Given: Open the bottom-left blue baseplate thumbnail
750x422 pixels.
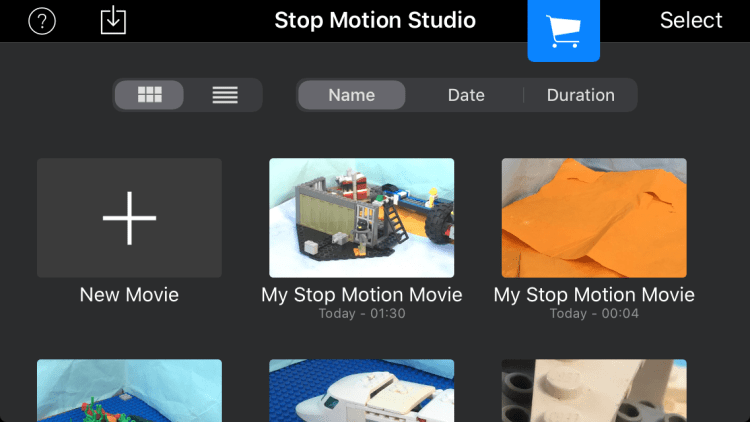Looking at the screenshot, I should click(x=129, y=391).
